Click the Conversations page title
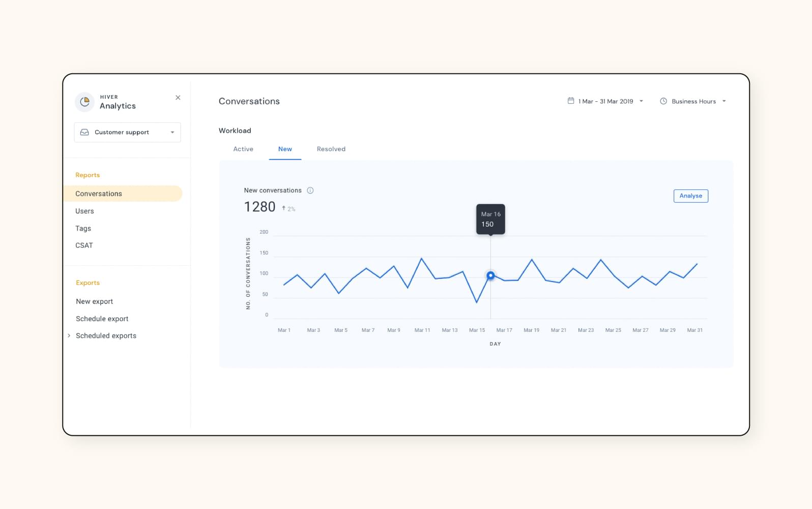 pos(249,101)
